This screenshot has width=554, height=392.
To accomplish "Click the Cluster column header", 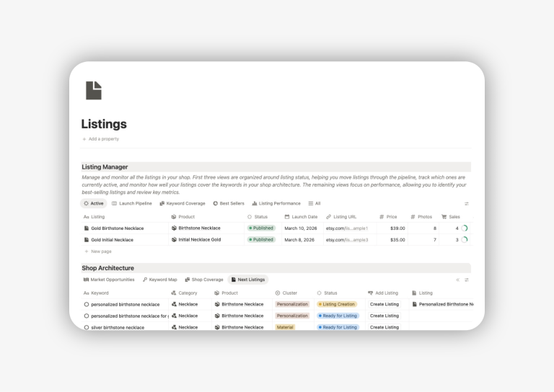I will pos(286,293).
